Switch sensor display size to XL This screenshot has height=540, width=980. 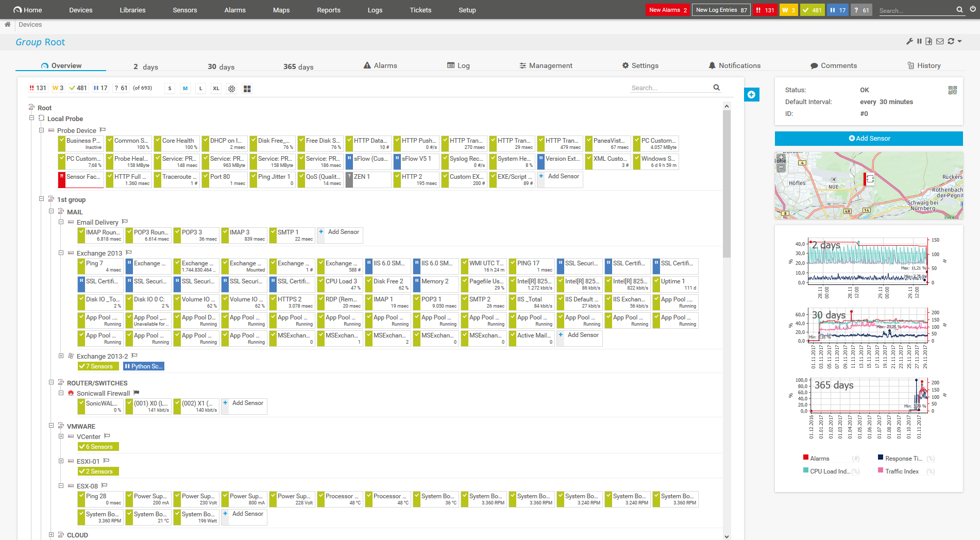pos(216,88)
